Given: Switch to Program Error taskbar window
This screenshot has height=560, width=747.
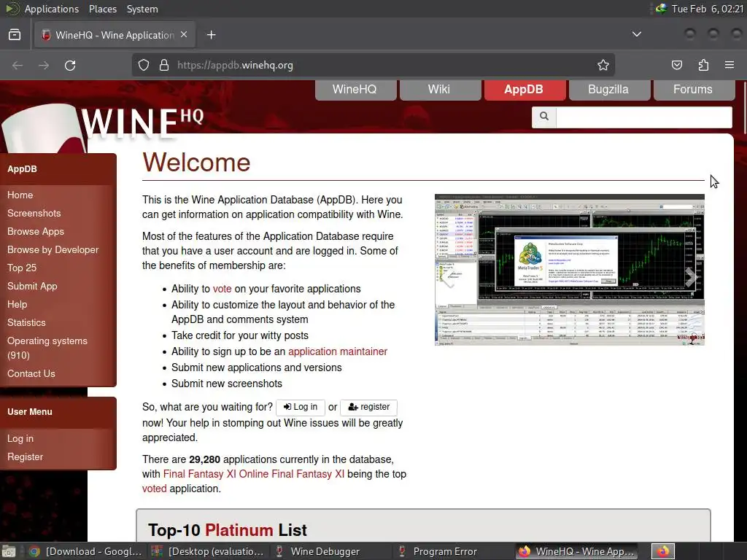Looking at the screenshot, I should tap(452, 551).
